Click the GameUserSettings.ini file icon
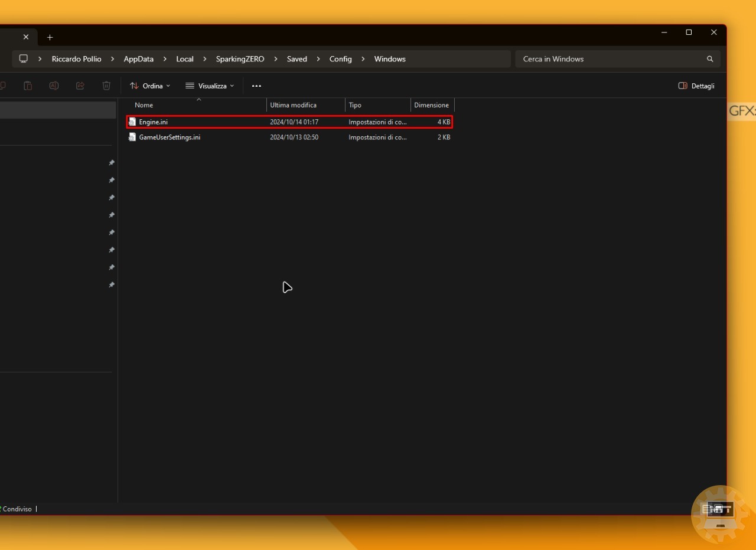The image size is (756, 550). (x=132, y=137)
